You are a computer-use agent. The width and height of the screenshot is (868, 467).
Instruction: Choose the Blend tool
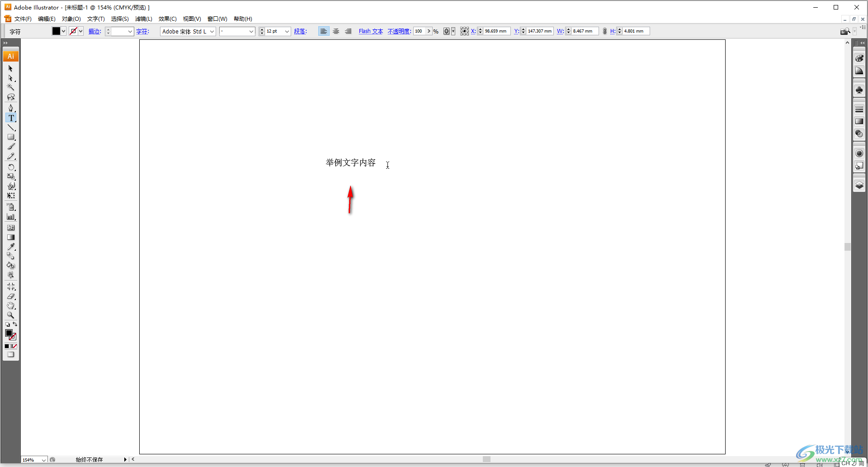point(11,256)
